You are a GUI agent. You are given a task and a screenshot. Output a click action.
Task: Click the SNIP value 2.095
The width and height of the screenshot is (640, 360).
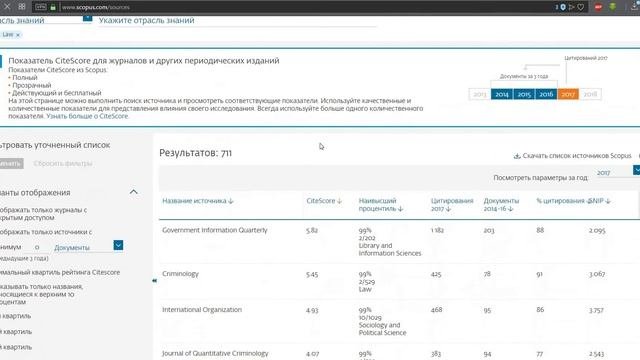pyautogui.click(x=597, y=231)
